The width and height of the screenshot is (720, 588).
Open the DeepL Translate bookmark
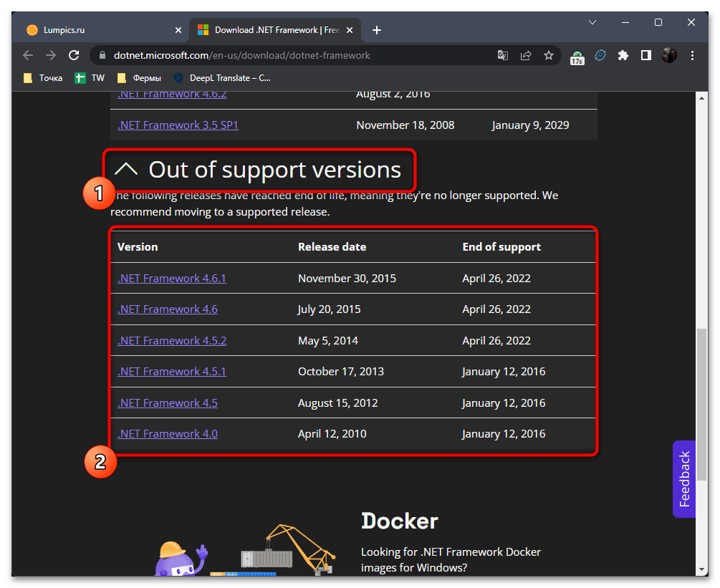pos(222,78)
